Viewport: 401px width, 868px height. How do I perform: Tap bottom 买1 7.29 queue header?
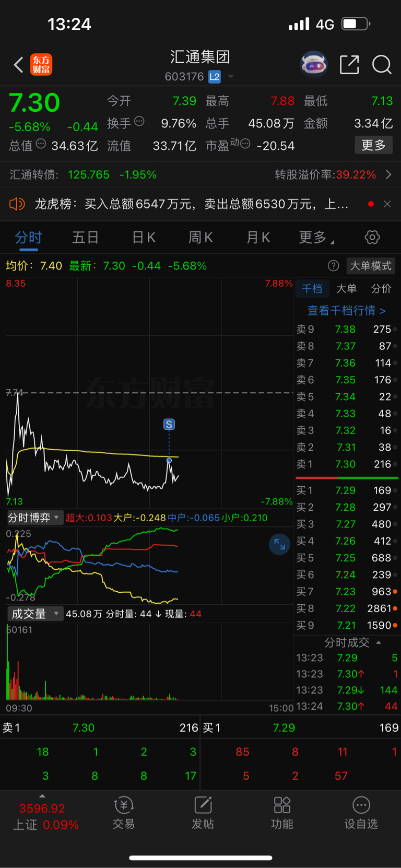click(301, 728)
